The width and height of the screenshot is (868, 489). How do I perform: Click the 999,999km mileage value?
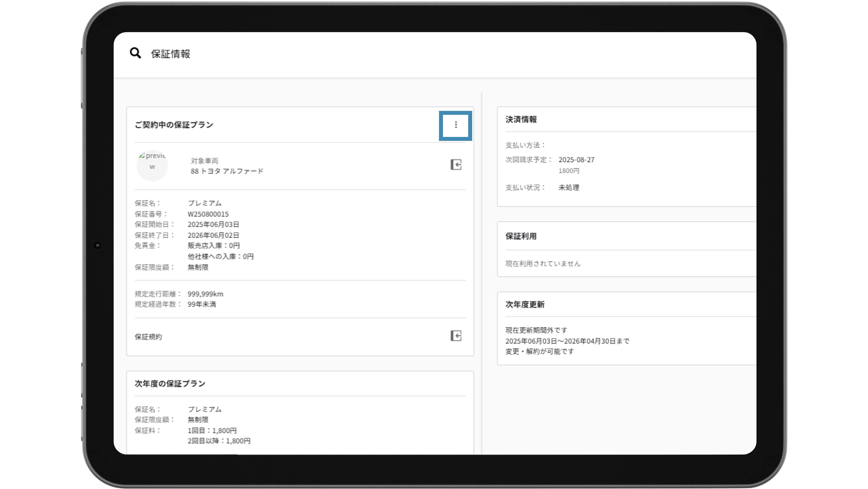pos(205,294)
